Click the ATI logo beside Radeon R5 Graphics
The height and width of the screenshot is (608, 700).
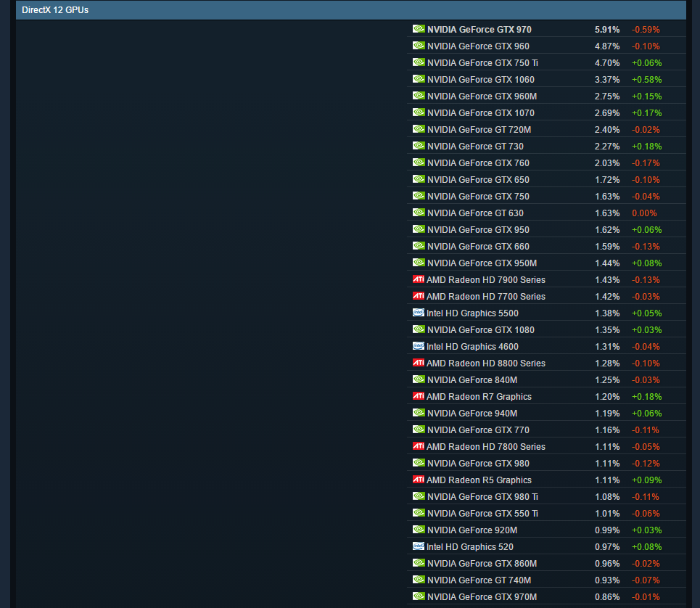419,480
